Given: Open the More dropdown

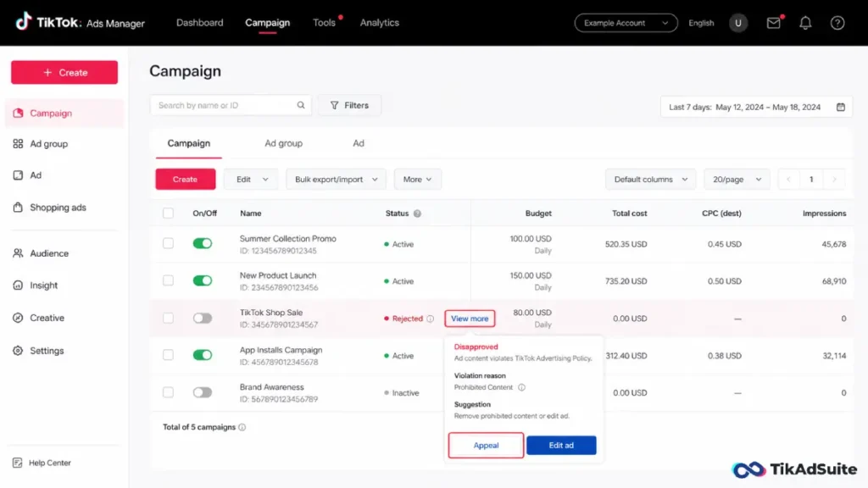Looking at the screenshot, I should pos(417,180).
